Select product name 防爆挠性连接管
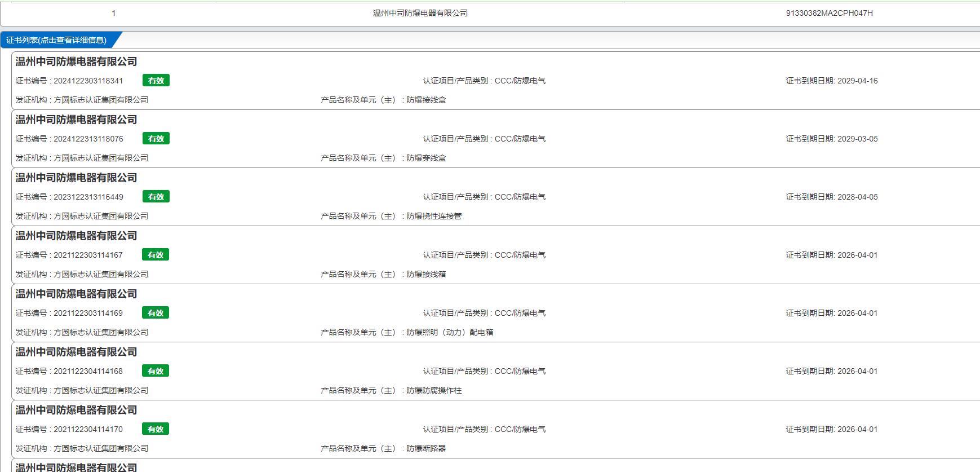This screenshot has width=980, height=472. coord(434,216)
